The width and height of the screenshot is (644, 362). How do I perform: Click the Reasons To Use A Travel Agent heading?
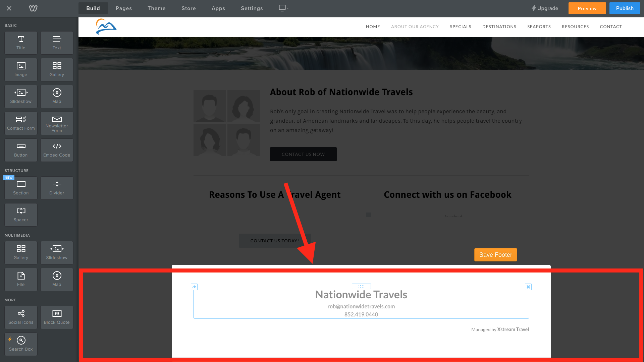click(x=275, y=195)
